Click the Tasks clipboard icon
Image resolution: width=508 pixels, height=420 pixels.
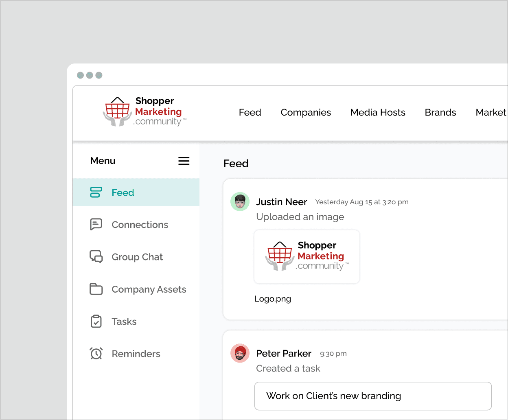(x=96, y=322)
